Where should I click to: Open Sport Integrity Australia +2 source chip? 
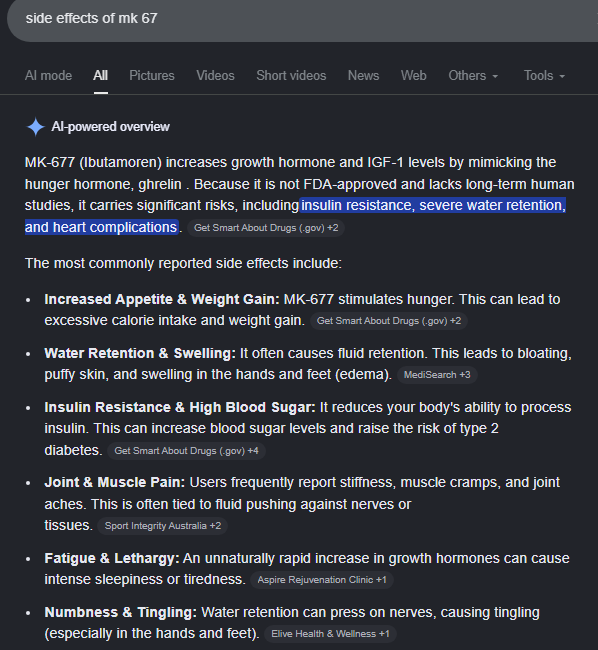(162, 526)
